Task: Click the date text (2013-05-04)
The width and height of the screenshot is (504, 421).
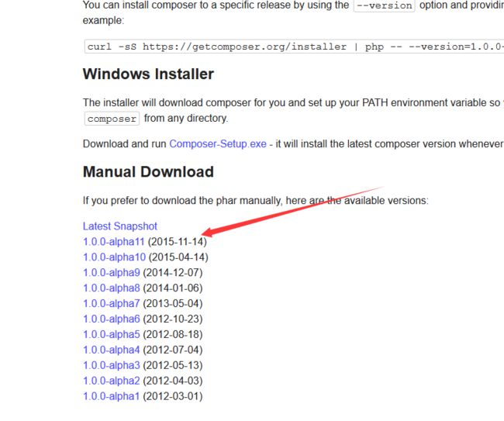Action: tap(173, 303)
